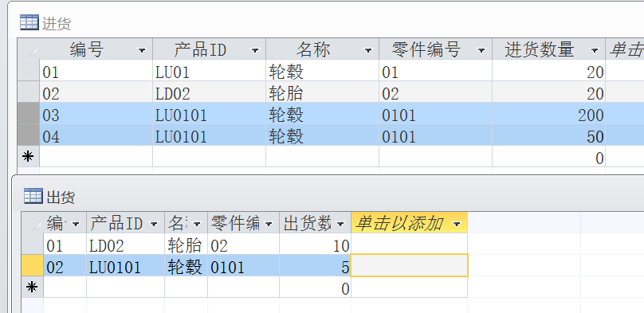Screen dimensions: 644x313
Task: Click 轮胎 cell in 出货 table
Action: [x=186, y=244]
